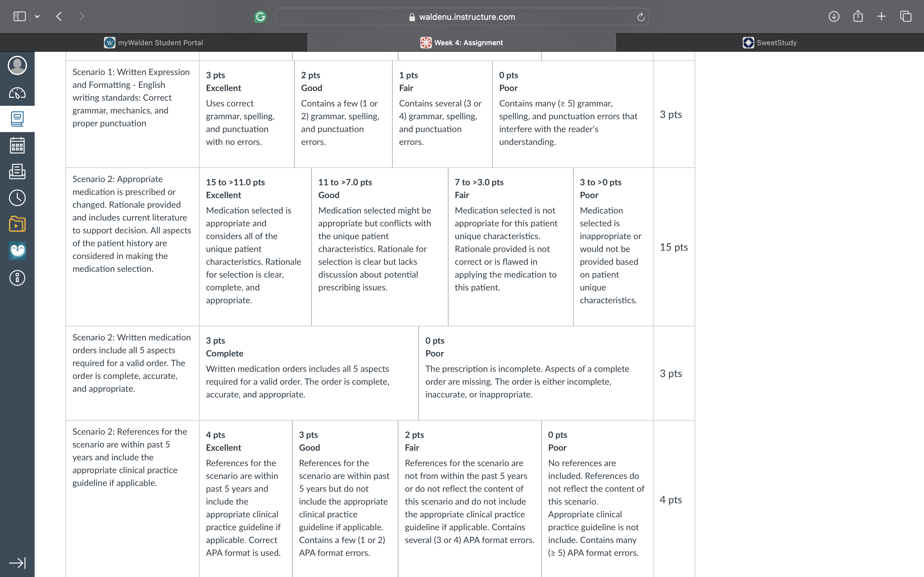Select the Courses book icon
The image size is (924, 577).
[17, 119]
